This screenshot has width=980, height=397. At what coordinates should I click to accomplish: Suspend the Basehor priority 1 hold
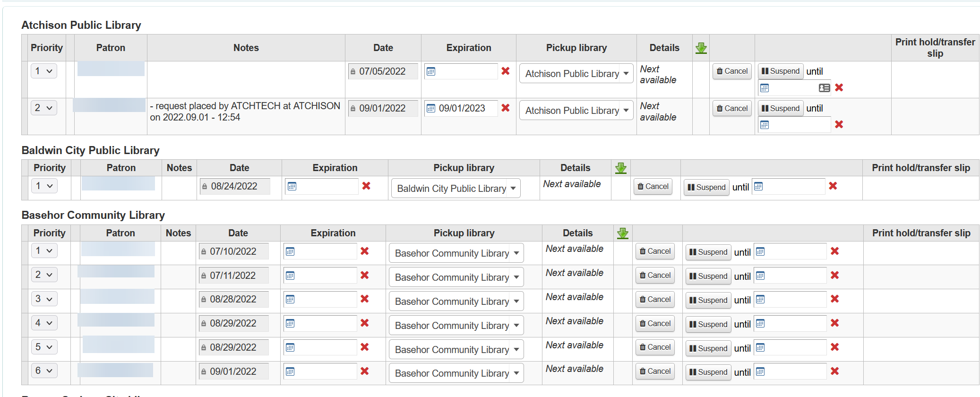click(x=708, y=252)
